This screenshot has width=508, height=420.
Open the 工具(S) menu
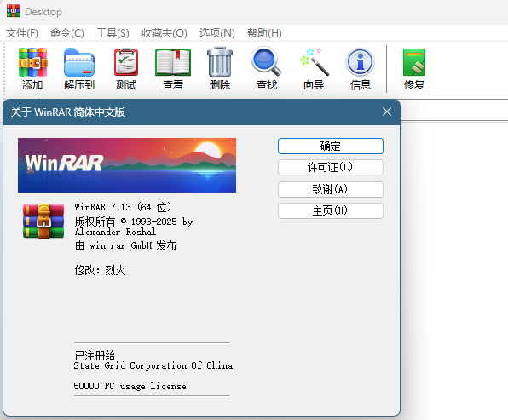coord(113,33)
